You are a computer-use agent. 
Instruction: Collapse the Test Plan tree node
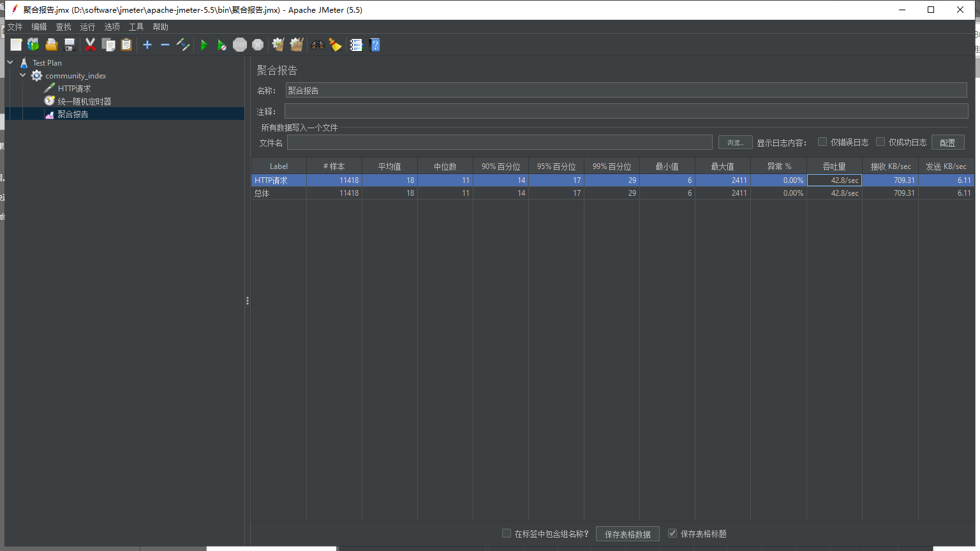(x=10, y=62)
